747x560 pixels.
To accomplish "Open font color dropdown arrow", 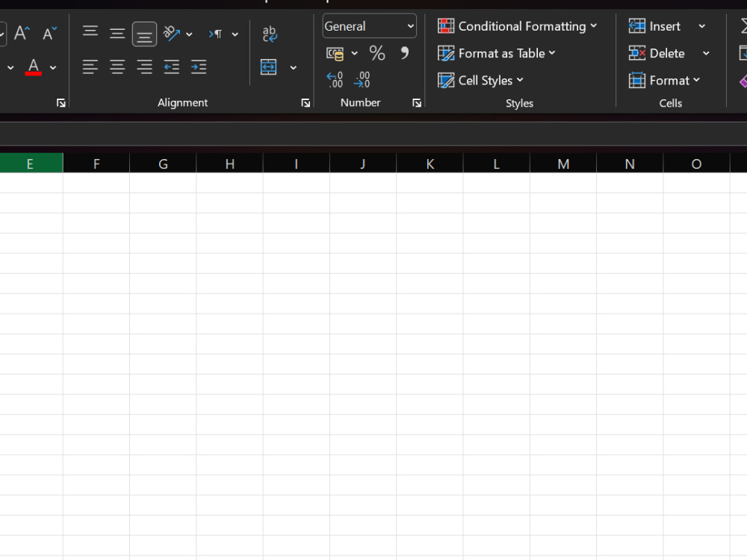I will point(53,68).
